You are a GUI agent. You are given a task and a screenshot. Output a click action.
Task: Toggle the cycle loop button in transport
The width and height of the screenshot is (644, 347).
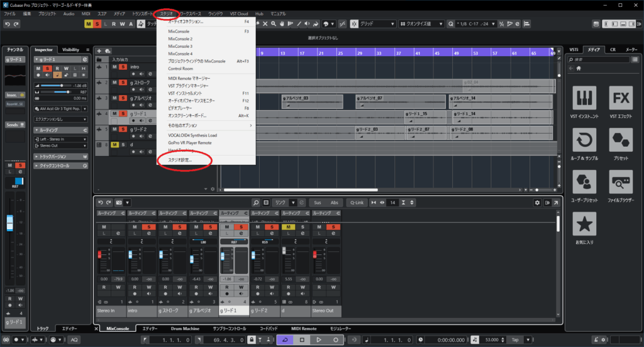click(284, 339)
